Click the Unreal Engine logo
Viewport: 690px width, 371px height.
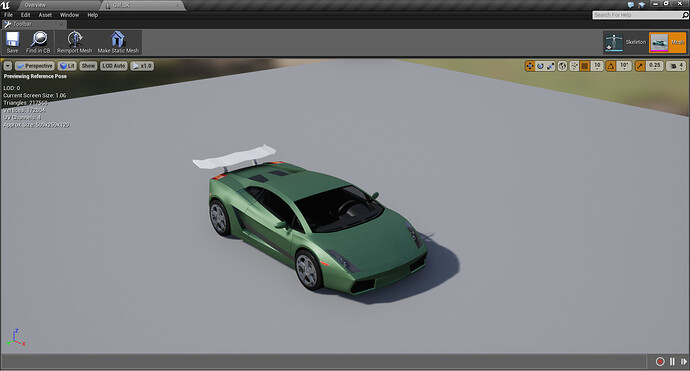tap(6, 5)
